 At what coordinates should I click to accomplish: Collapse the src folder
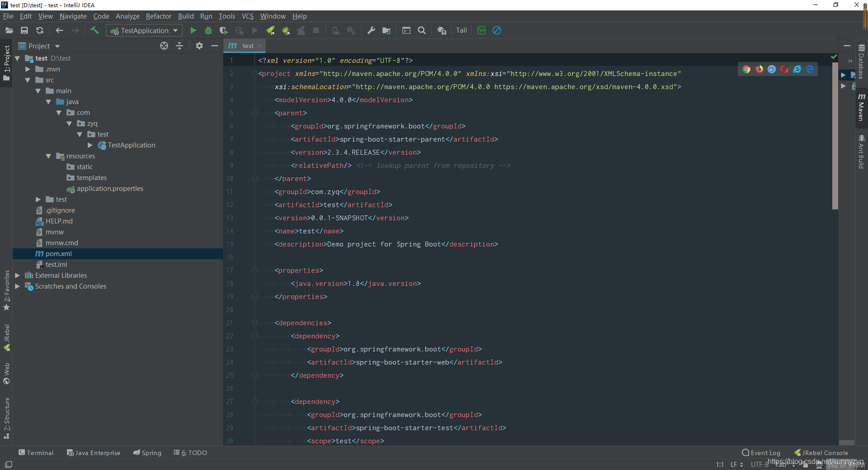(28, 80)
